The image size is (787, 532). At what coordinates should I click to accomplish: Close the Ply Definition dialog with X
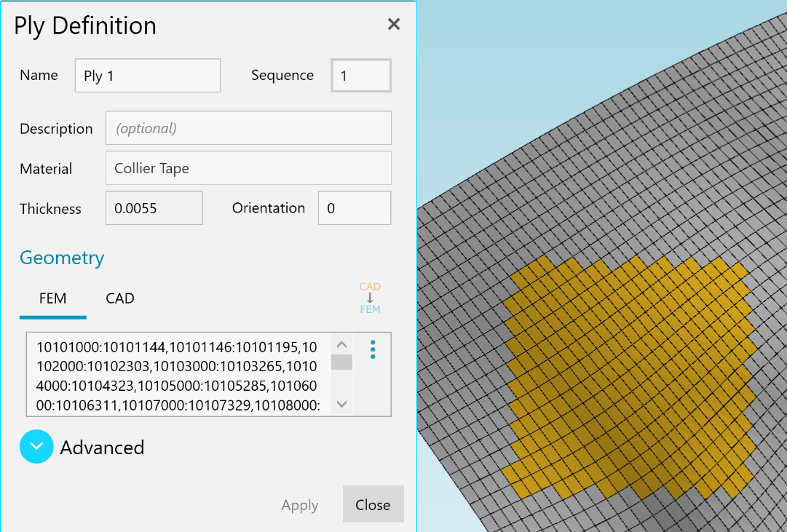click(x=394, y=24)
